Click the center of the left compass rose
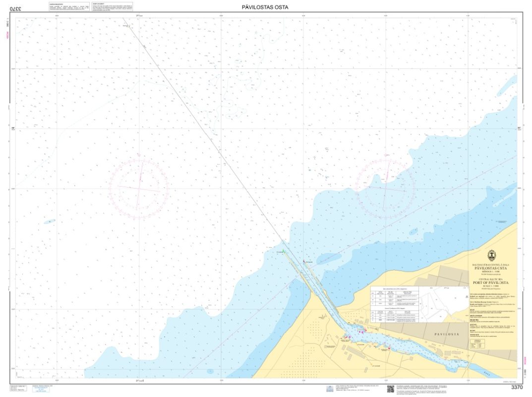 pyautogui.click(x=139, y=188)
